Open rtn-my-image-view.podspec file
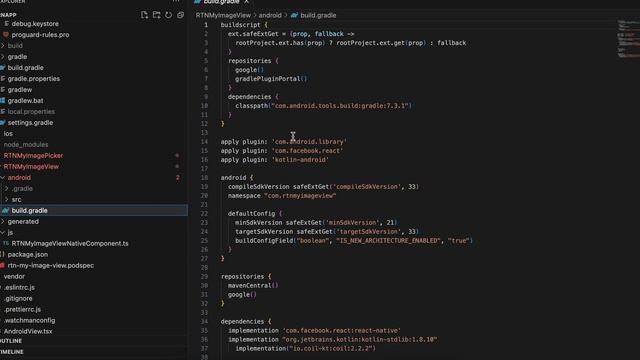This screenshot has height=360, width=640. point(51,266)
